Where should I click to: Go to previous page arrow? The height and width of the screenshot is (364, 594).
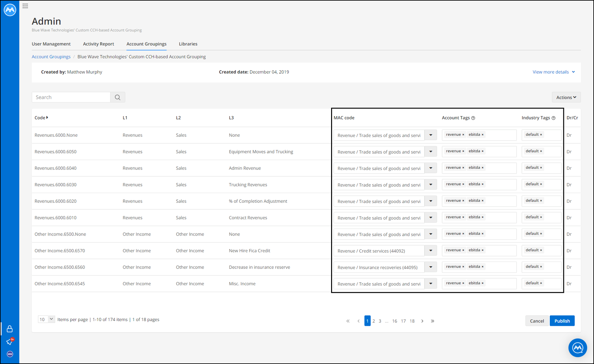click(359, 321)
